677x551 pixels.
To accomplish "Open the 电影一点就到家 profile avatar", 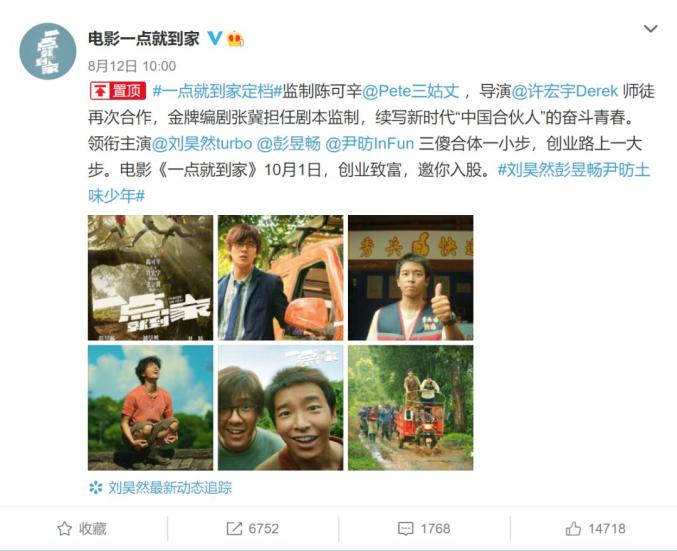I will tap(47, 51).
